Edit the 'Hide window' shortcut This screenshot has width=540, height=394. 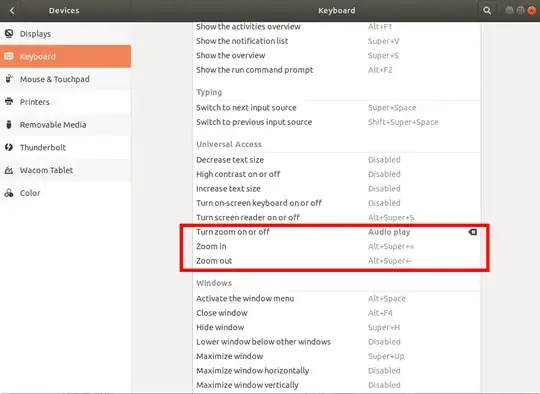pos(336,328)
